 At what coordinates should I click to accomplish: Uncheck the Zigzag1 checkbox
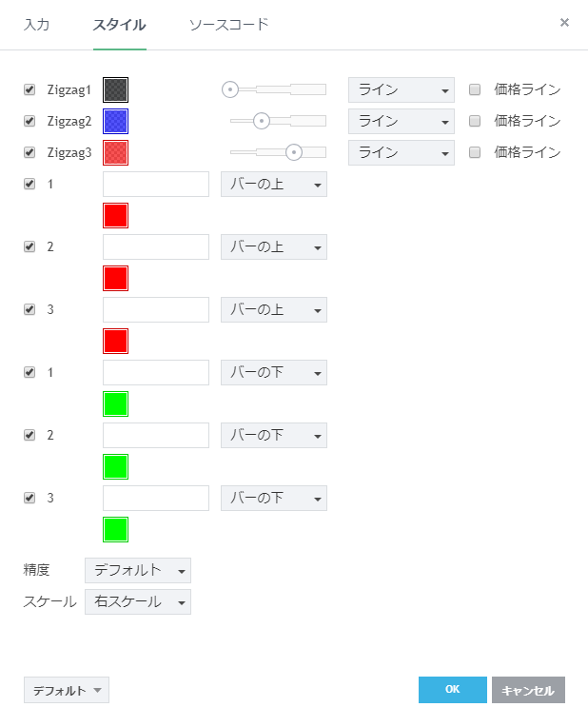coord(29,90)
